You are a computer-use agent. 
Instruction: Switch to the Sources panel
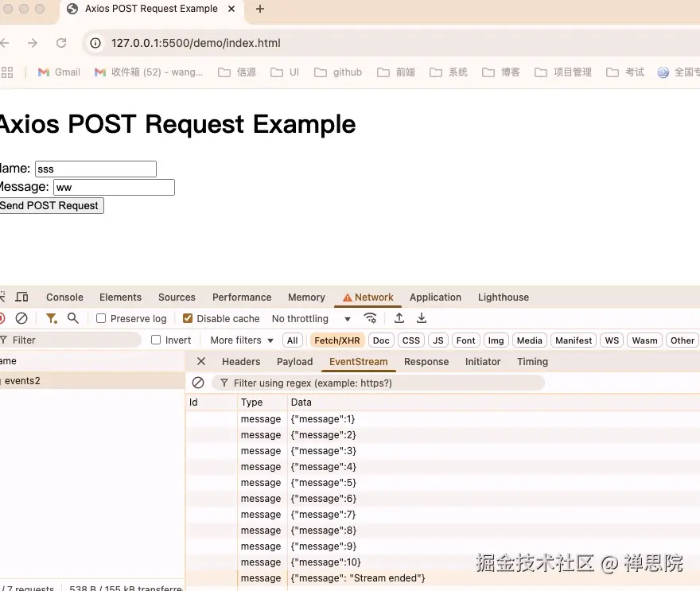coord(177,297)
